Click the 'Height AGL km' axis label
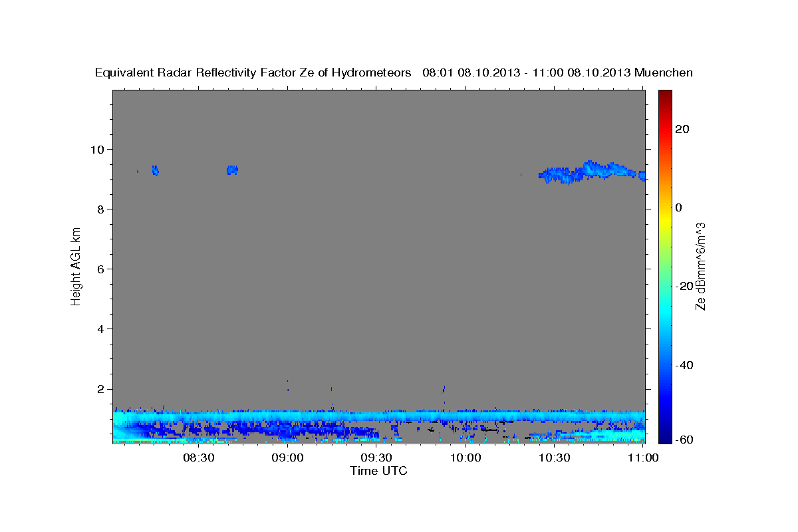 pyautogui.click(x=76, y=266)
